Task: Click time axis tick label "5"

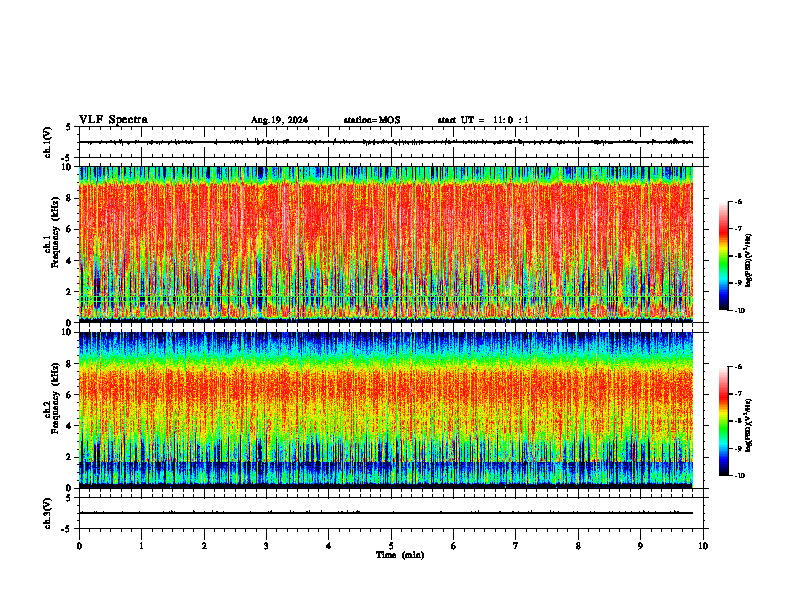Action: 391,546
